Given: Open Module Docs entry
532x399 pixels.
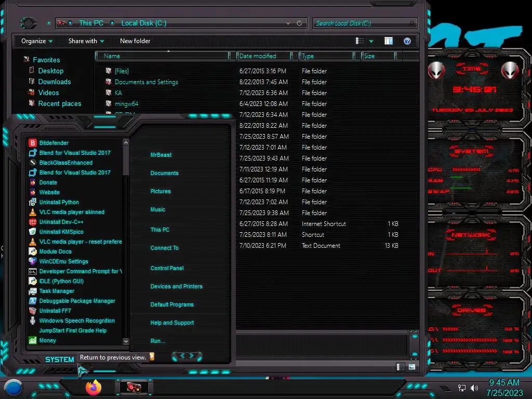Looking at the screenshot, I should pyautogui.click(x=55, y=251).
